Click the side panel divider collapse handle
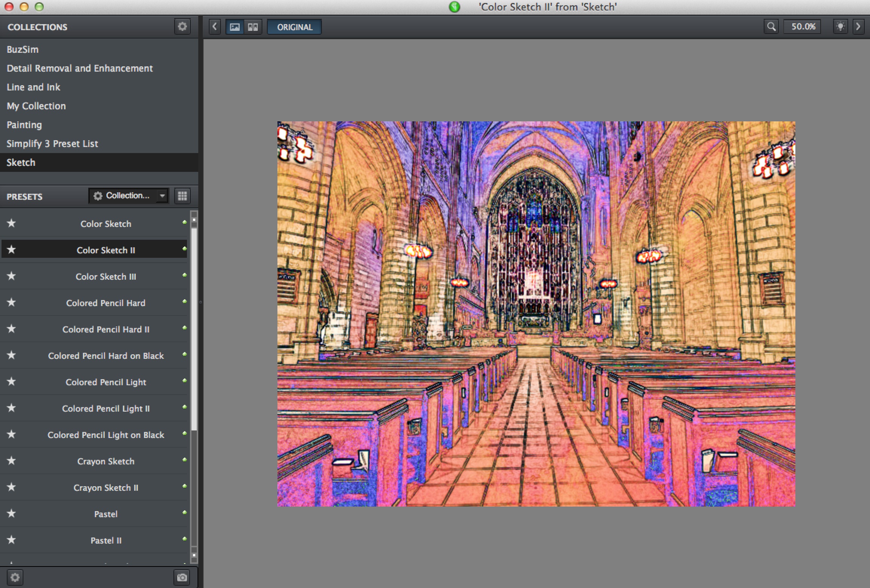870x588 pixels. pos(201,302)
